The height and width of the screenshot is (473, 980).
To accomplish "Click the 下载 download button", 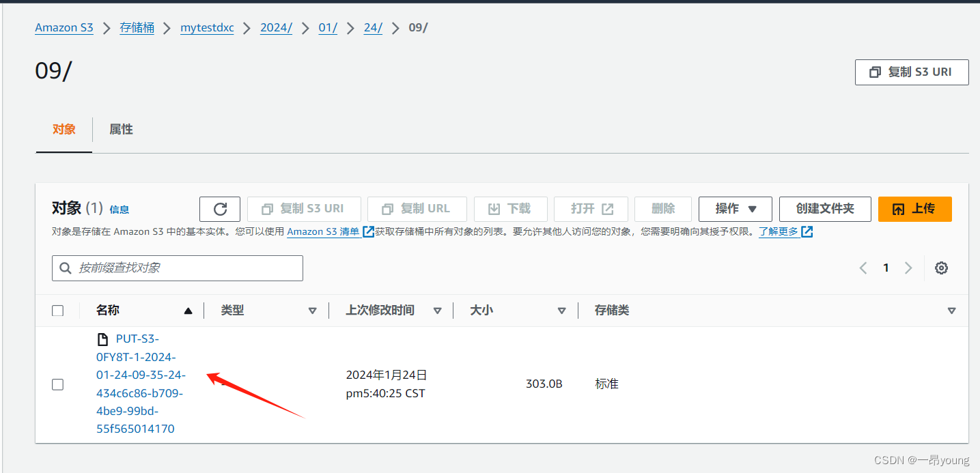I will (x=510, y=209).
